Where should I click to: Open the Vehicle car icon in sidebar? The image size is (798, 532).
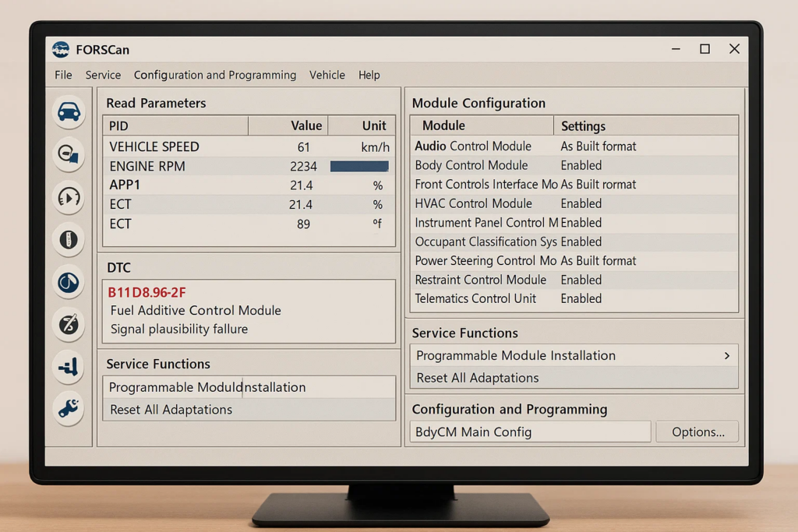click(69, 112)
